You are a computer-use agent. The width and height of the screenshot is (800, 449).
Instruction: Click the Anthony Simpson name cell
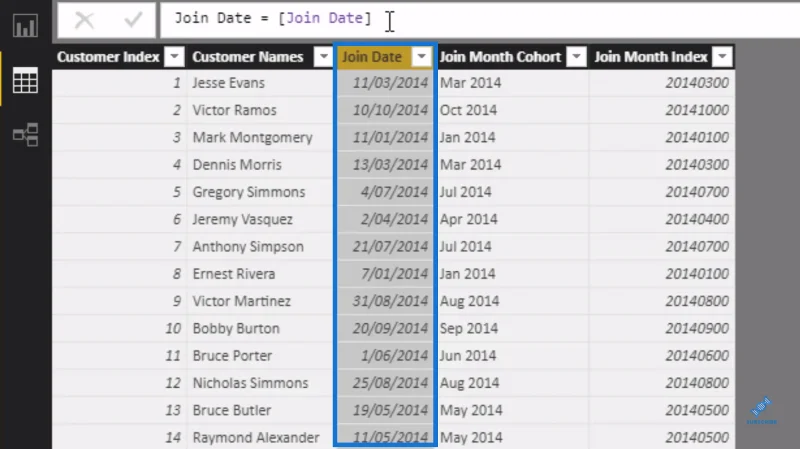click(260, 246)
